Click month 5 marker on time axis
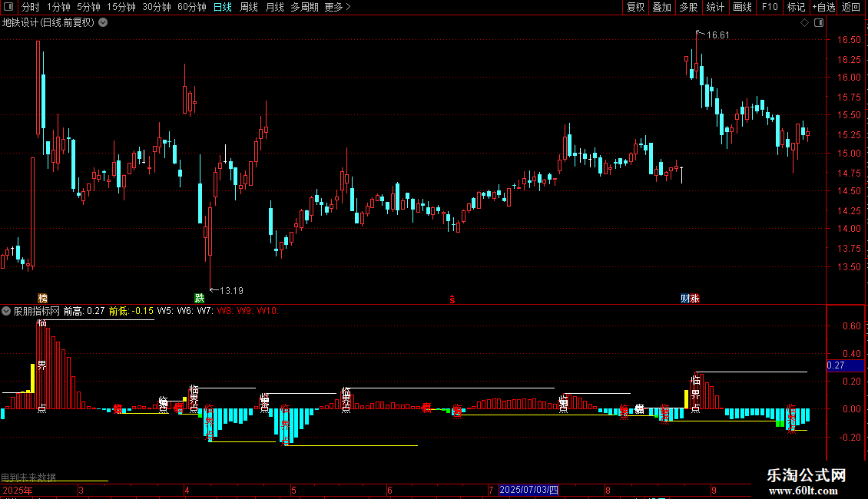This screenshot has width=868, height=499. (x=294, y=490)
